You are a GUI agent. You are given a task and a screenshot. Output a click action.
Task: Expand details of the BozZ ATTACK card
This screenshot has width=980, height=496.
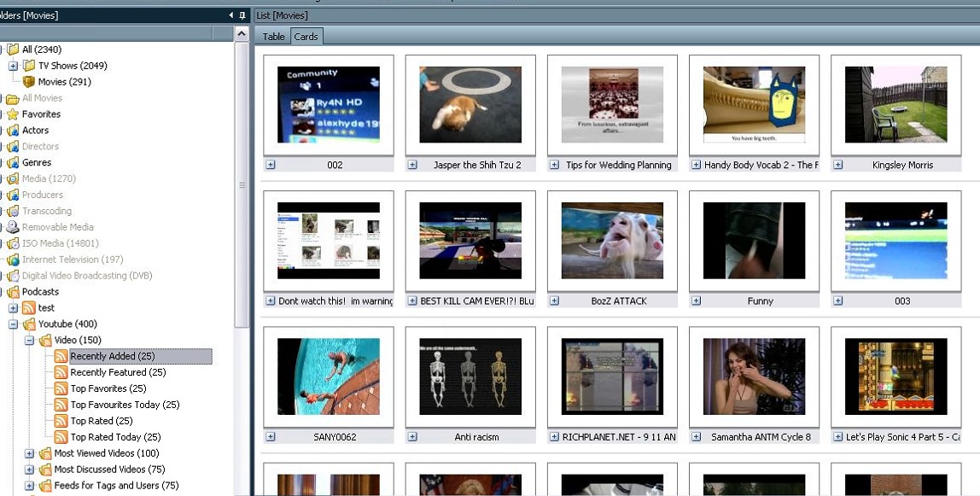click(x=554, y=301)
